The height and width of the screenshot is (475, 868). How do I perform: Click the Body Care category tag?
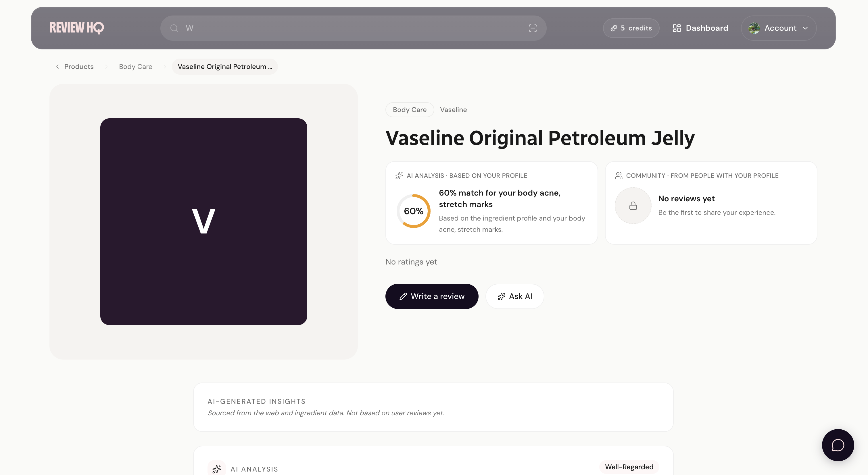tap(410, 110)
